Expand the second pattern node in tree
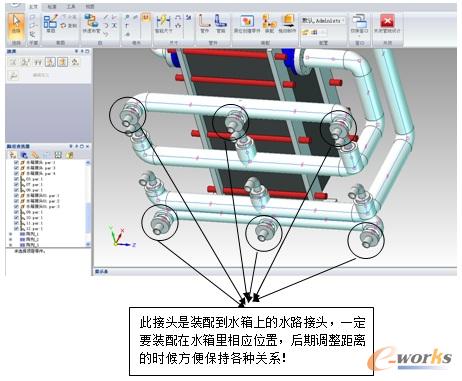The width and height of the screenshot is (462, 381). pos(10,240)
